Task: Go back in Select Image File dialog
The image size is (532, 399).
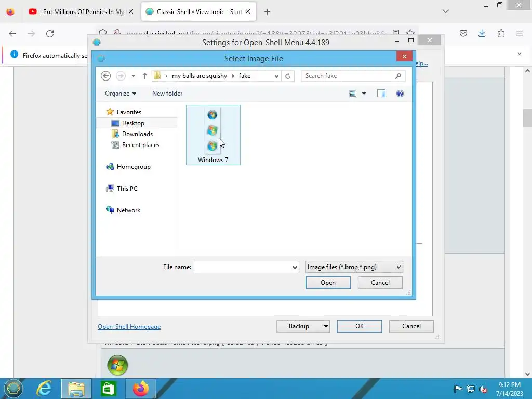Action: [x=106, y=76]
